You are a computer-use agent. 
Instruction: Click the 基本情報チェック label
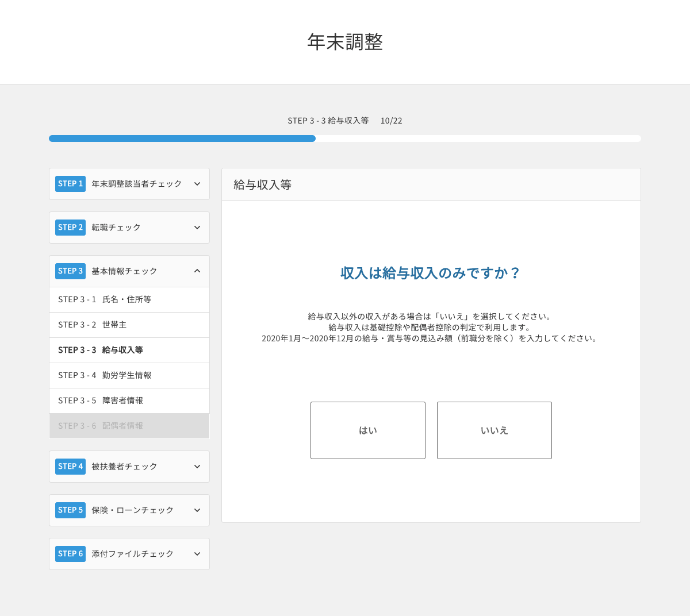[124, 271]
